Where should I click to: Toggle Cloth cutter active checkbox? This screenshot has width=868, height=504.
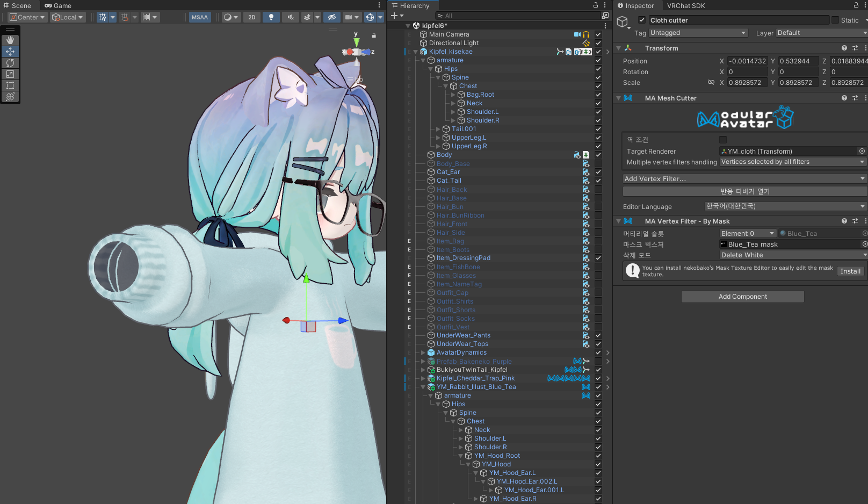pyautogui.click(x=641, y=20)
